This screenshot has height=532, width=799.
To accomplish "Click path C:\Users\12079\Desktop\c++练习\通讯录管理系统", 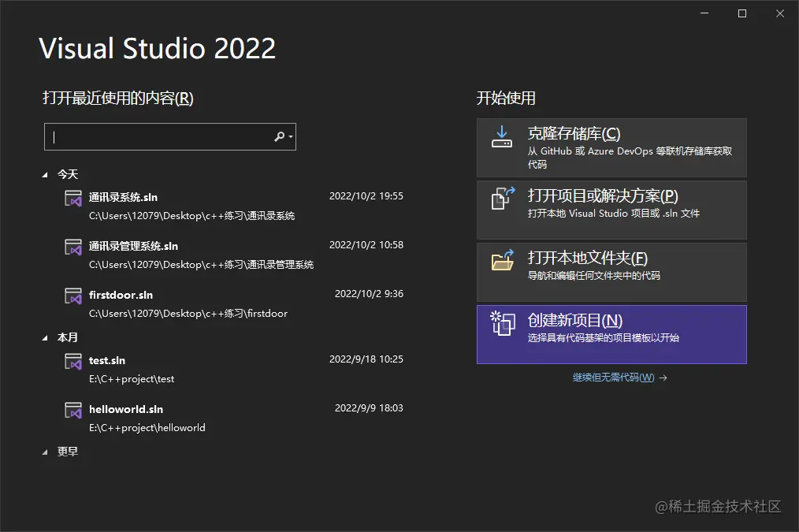I will (201, 265).
